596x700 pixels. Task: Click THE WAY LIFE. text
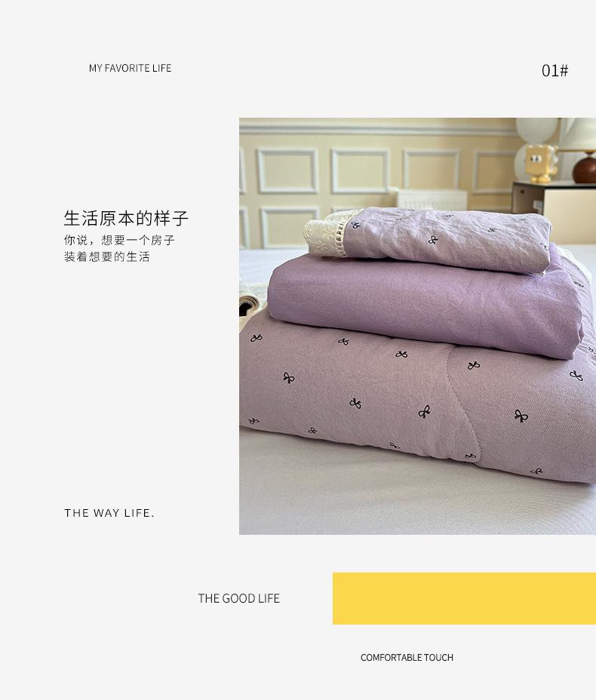click(x=109, y=513)
